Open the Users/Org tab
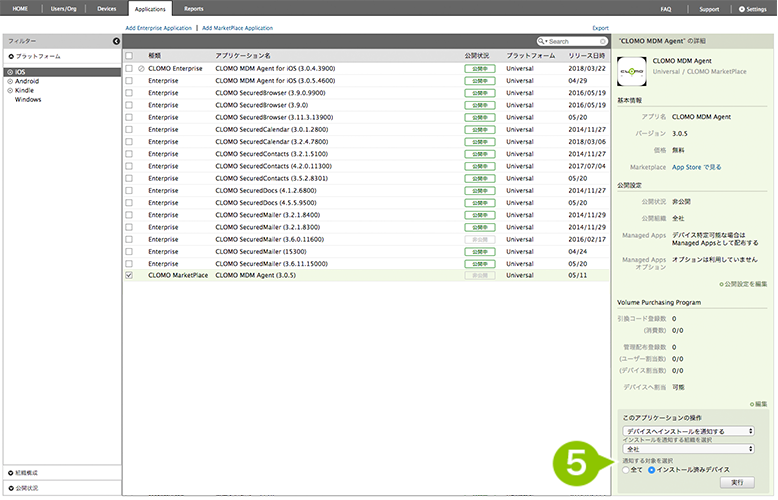 (64, 8)
